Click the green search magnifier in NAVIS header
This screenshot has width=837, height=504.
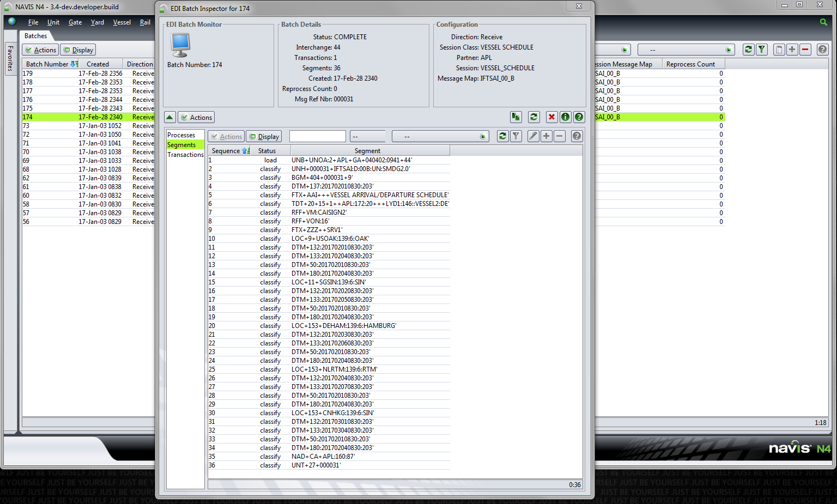(x=823, y=22)
